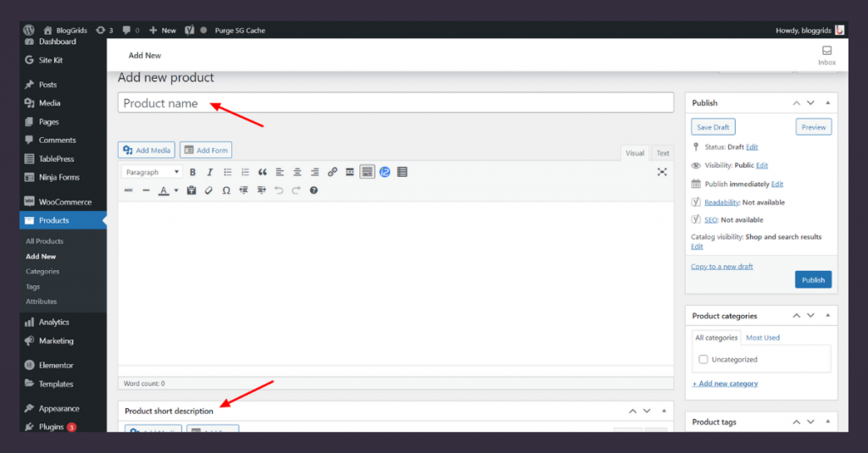Edit the Draft status
The image size is (868, 453).
(x=752, y=147)
